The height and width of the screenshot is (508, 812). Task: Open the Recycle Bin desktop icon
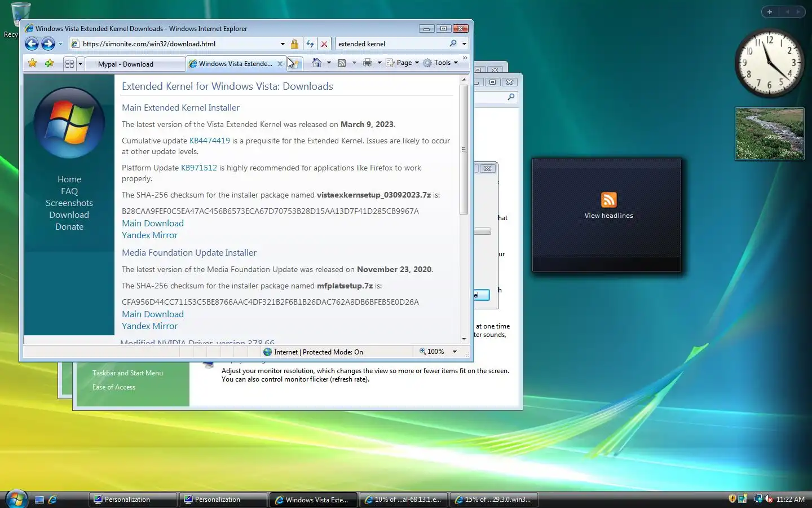click(20, 15)
